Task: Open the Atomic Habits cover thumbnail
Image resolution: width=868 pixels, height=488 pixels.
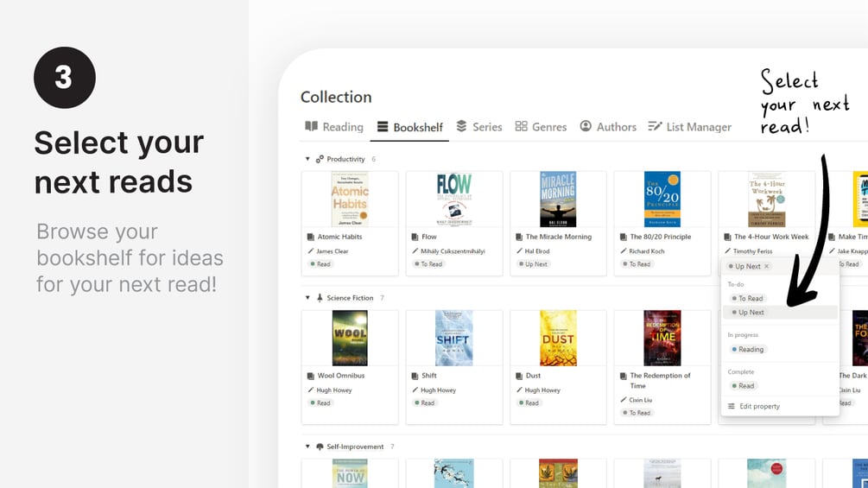Action: tap(350, 200)
